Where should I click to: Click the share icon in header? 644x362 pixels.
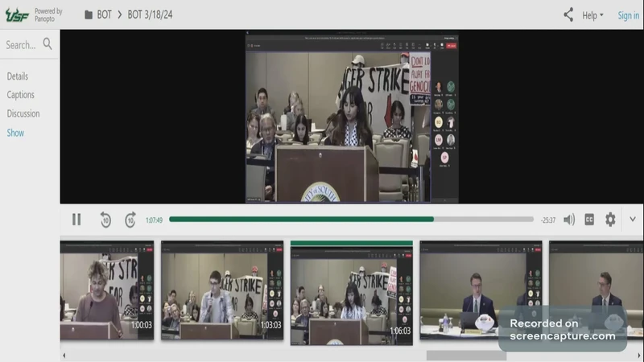pos(568,14)
